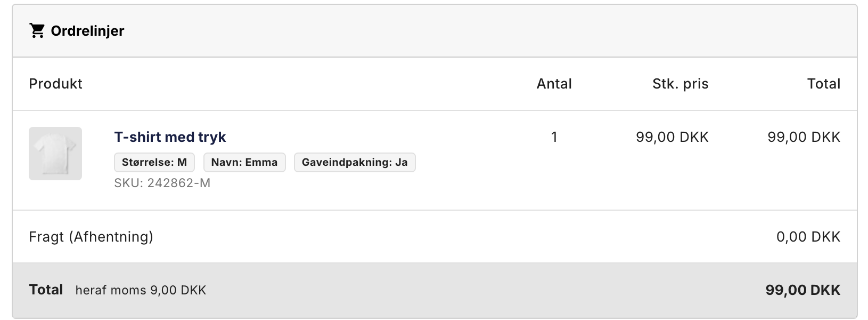
Task: Click the bold Total label in footer
Action: 46,290
